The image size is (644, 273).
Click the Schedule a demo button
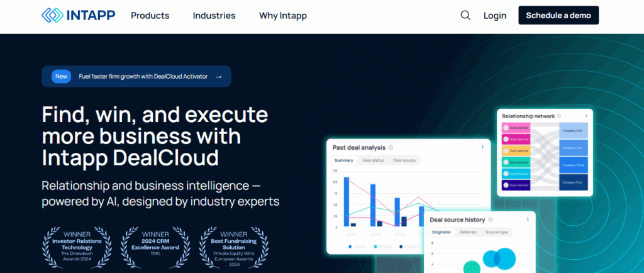click(558, 16)
